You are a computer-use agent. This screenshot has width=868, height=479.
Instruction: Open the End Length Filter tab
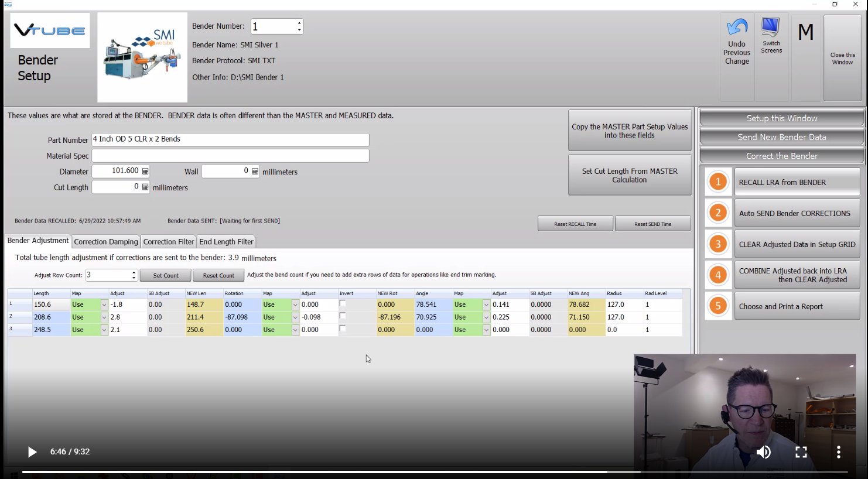[226, 242]
